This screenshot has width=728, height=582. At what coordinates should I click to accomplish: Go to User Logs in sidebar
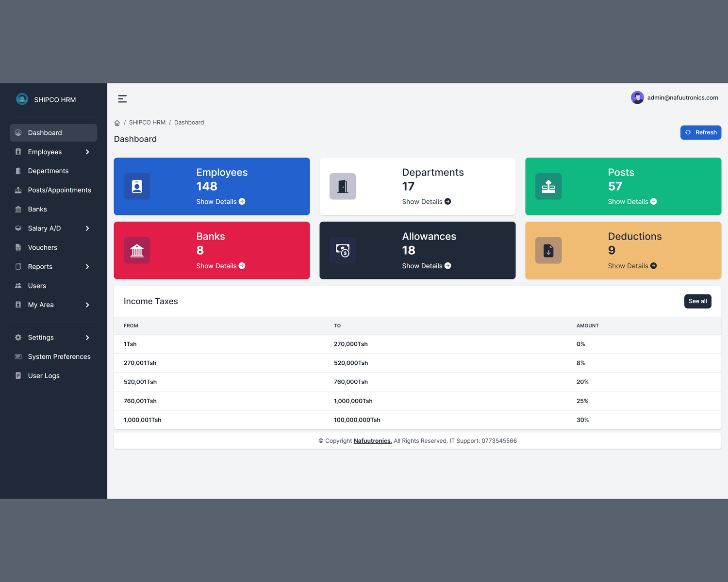(x=44, y=376)
